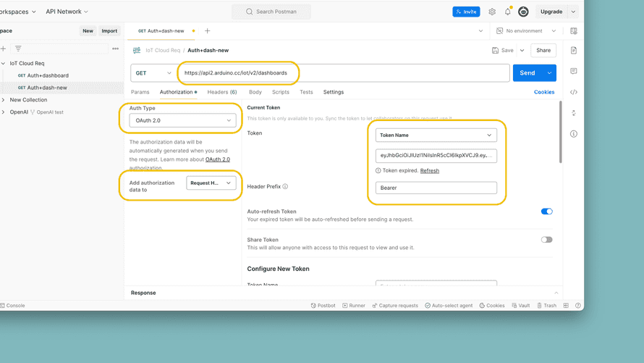Open the Add authorization data to dropdown
This screenshot has height=363, width=644.
211,183
